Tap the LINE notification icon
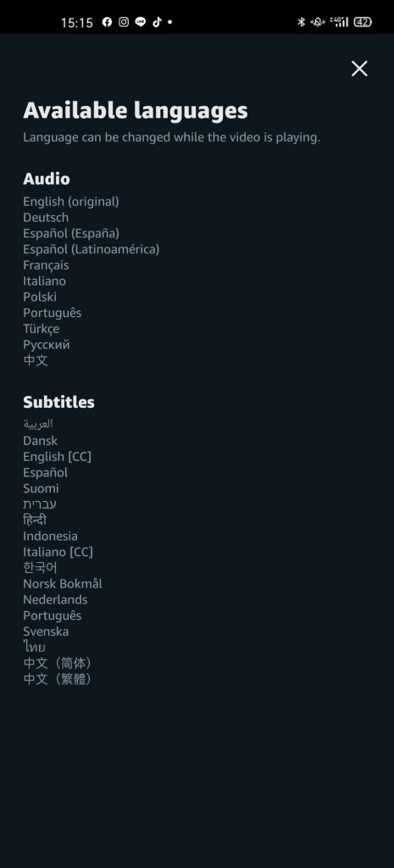394x868 pixels. [x=141, y=22]
